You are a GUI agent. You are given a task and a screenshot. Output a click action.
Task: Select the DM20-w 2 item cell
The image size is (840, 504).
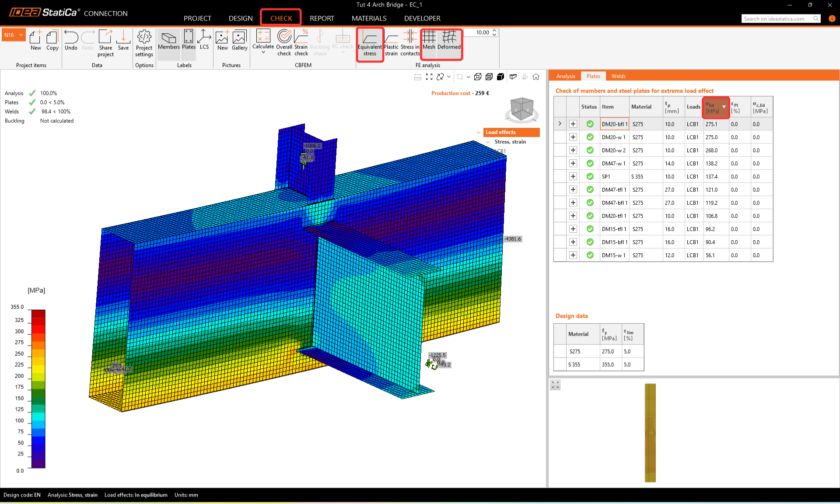tap(614, 150)
